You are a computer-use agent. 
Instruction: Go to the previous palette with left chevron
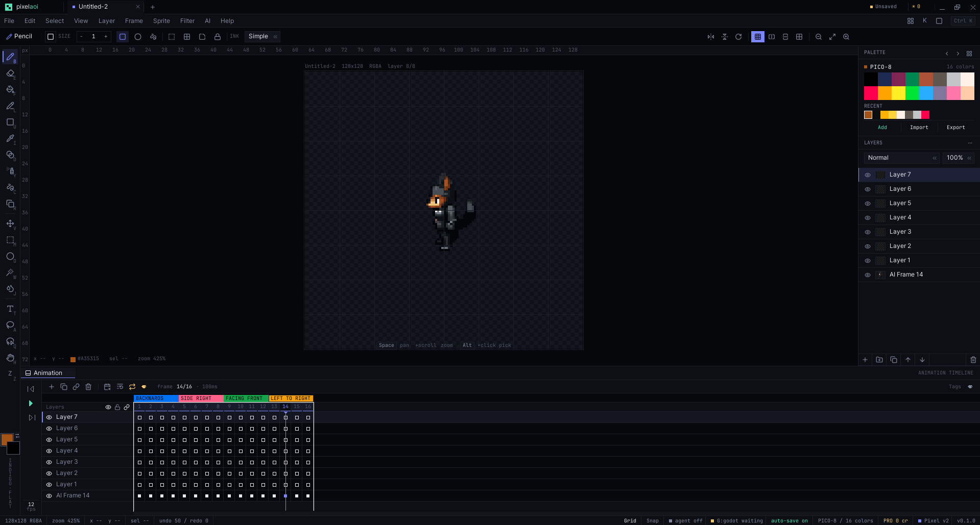[947, 53]
